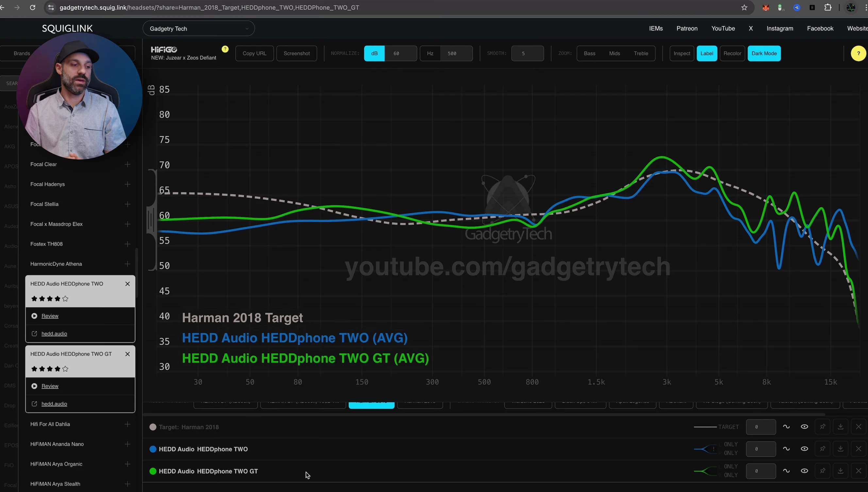Screen dimensions: 868x492
Task: Toggle baseline wave icon for HEDDphone TWO
Action: click(786, 449)
